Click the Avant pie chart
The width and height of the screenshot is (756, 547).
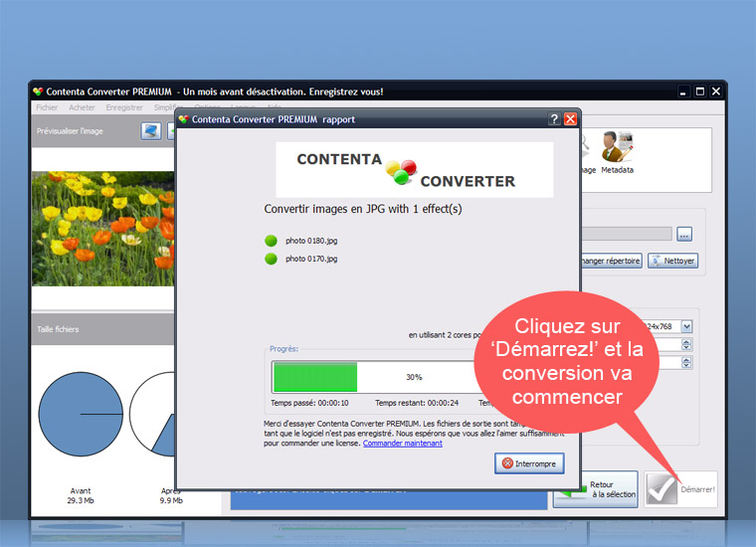[81, 414]
